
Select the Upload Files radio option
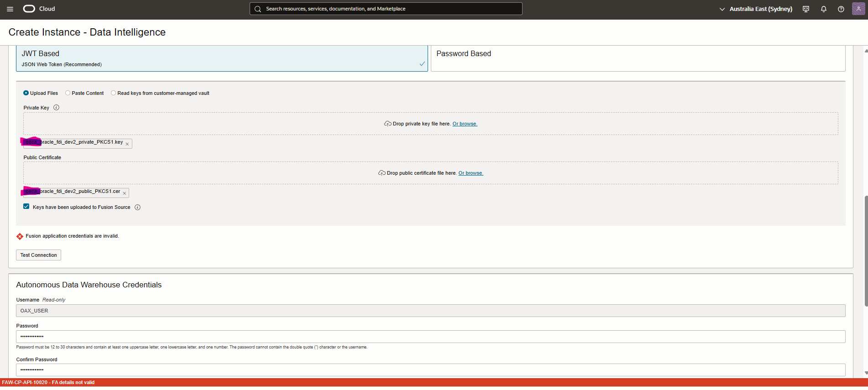[26, 93]
